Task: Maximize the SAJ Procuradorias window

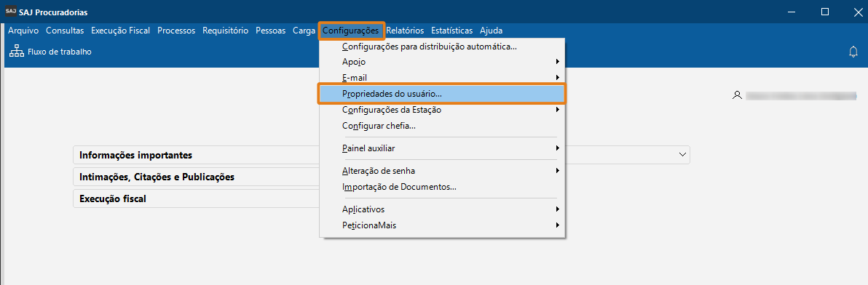Action: coord(825,12)
